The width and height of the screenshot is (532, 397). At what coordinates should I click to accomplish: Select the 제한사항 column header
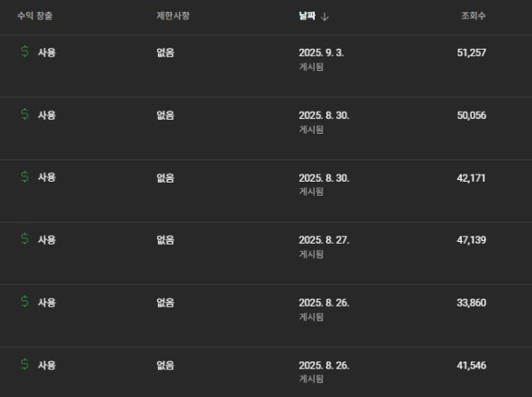(173, 16)
